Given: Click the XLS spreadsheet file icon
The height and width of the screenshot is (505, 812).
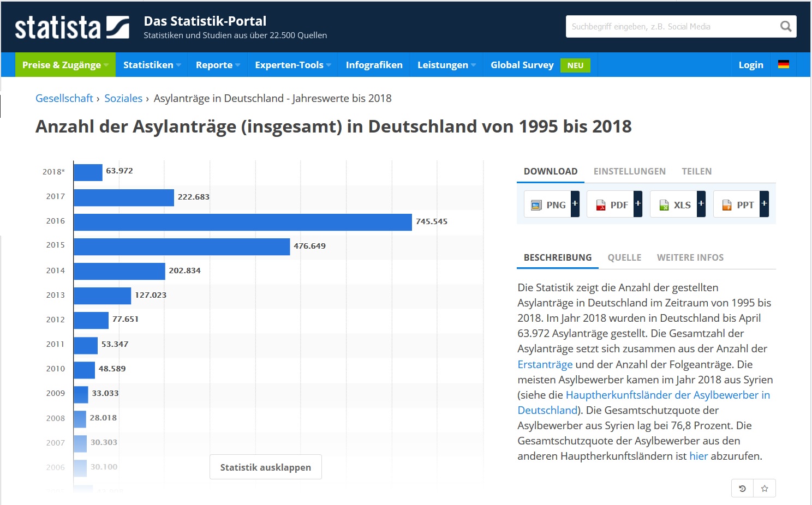Looking at the screenshot, I should (x=664, y=205).
